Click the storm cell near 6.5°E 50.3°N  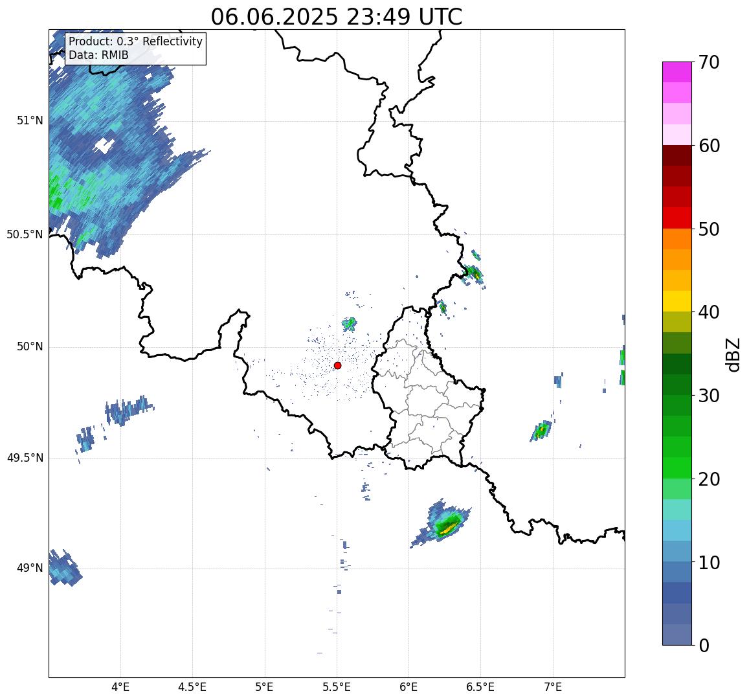coord(473,274)
